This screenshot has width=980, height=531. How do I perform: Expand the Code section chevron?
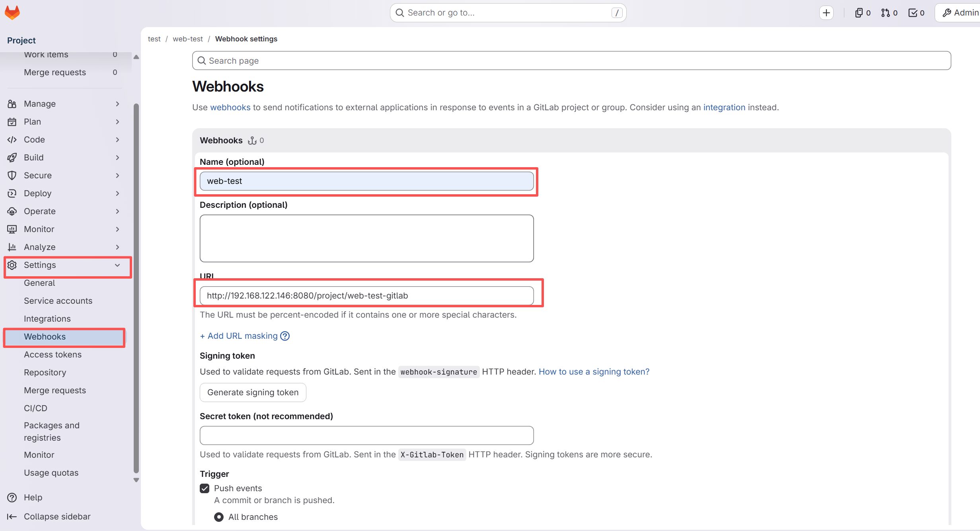click(x=117, y=140)
